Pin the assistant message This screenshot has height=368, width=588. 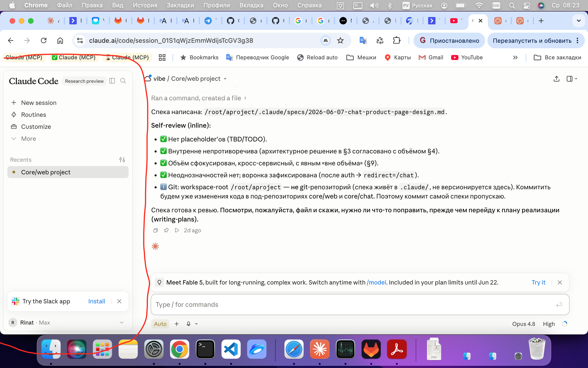[x=166, y=230]
